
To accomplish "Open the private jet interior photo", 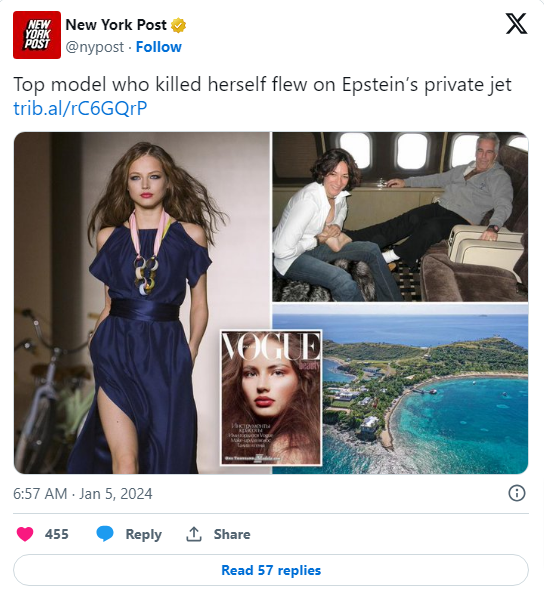I will point(400,217).
